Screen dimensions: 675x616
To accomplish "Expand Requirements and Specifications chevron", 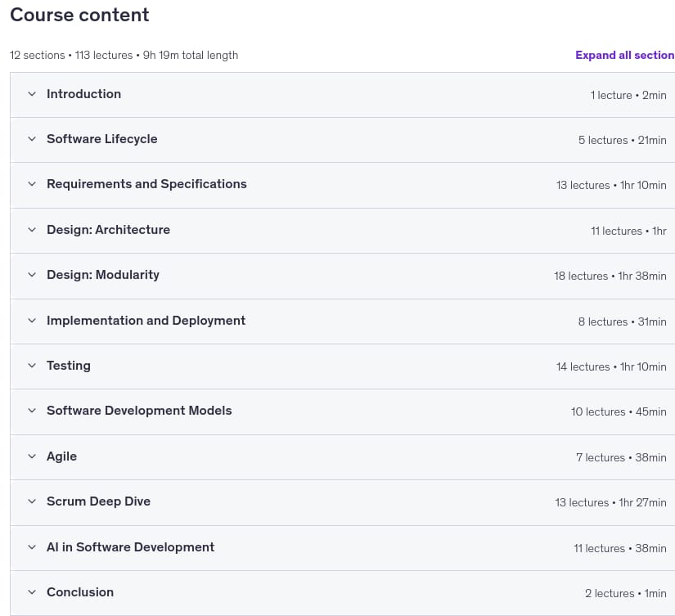I will [32, 184].
